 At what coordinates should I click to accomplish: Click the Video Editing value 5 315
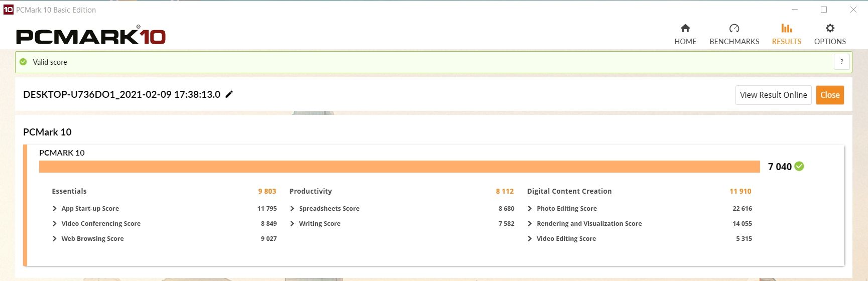pos(744,238)
